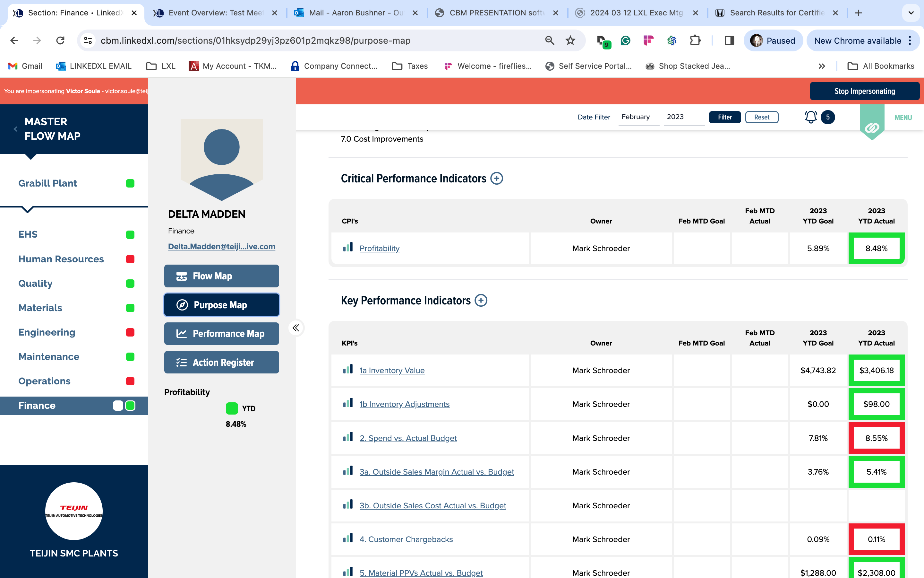Open 4. Customer Chargebacks link
The width and height of the screenshot is (924, 578).
[x=406, y=539]
